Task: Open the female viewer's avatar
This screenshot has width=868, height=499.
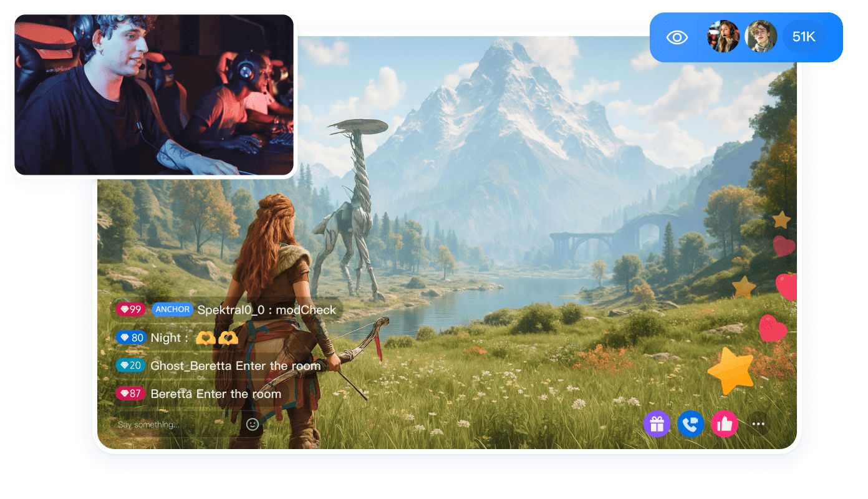Action: coord(723,36)
